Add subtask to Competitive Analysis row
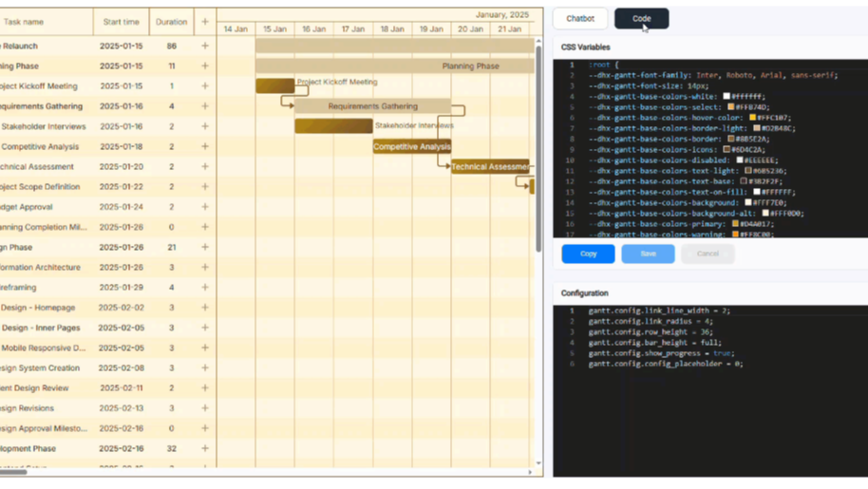The image size is (868, 489). click(x=205, y=146)
